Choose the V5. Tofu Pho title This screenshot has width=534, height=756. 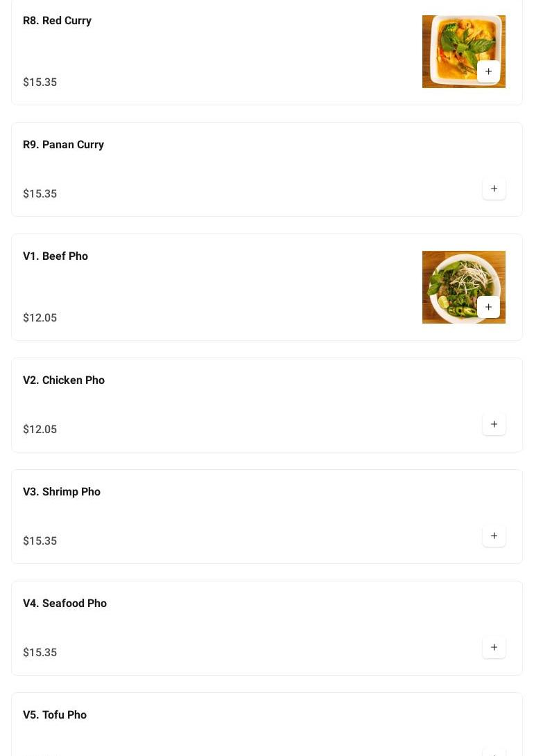point(55,715)
